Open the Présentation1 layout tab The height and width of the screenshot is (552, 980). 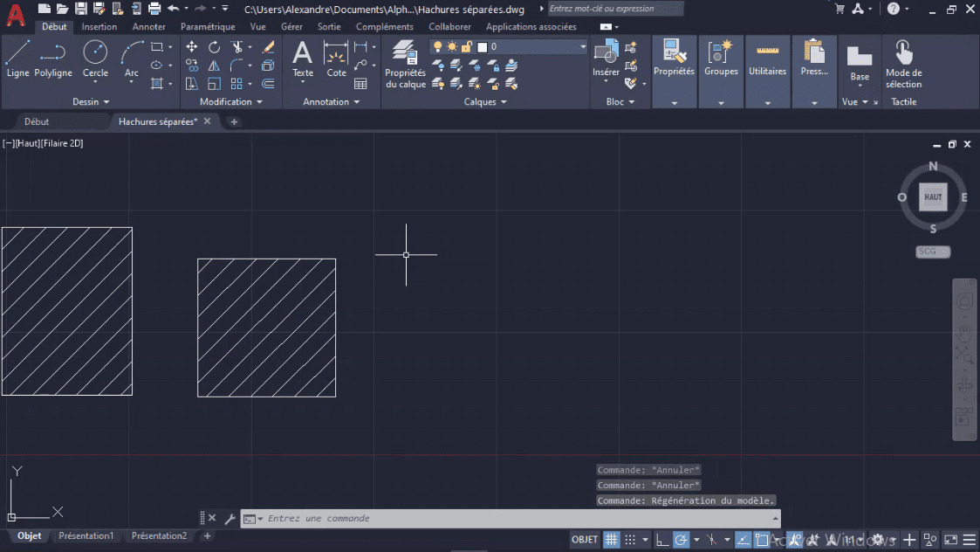[x=86, y=535]
